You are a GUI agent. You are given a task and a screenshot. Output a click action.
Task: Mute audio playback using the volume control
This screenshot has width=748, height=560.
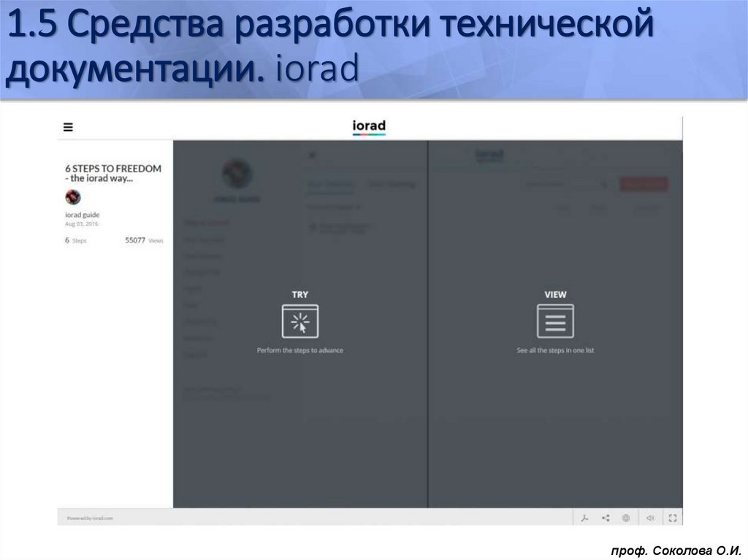(x=651, y=518)
